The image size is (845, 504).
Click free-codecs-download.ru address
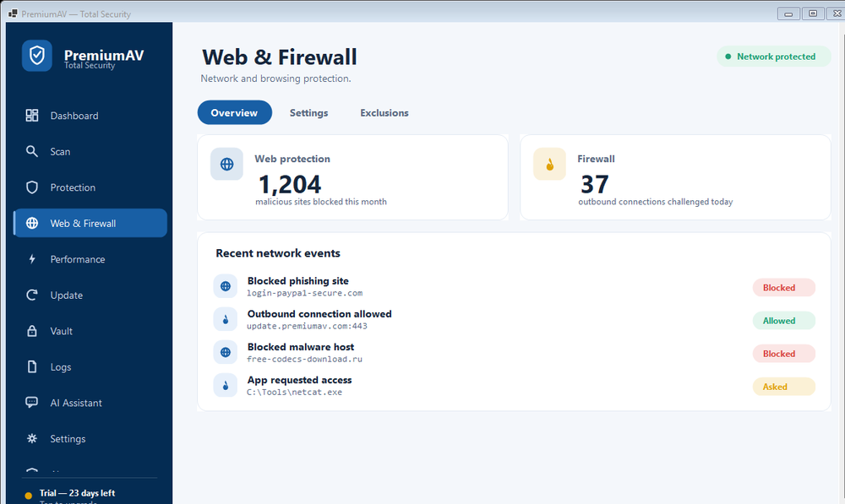coord(304,359)
